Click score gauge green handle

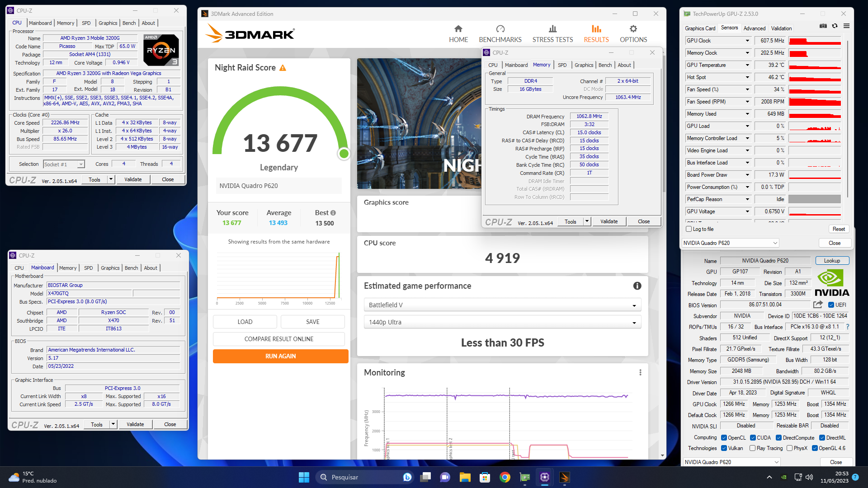pyautogui.click(x=344, y=154)
